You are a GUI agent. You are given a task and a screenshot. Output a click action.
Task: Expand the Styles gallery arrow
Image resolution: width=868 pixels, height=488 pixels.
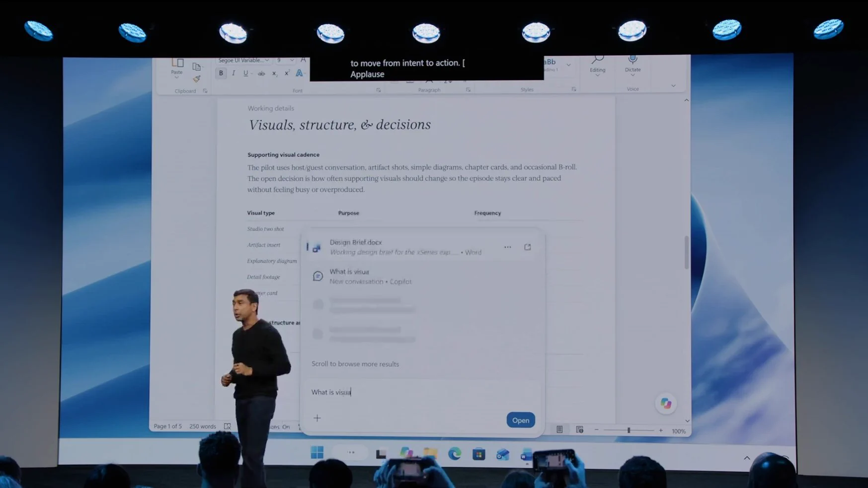568,65
